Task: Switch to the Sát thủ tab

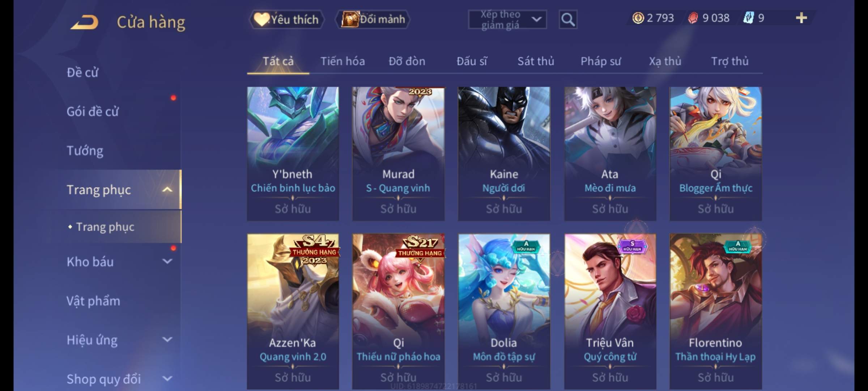Action: click(536, 61)
